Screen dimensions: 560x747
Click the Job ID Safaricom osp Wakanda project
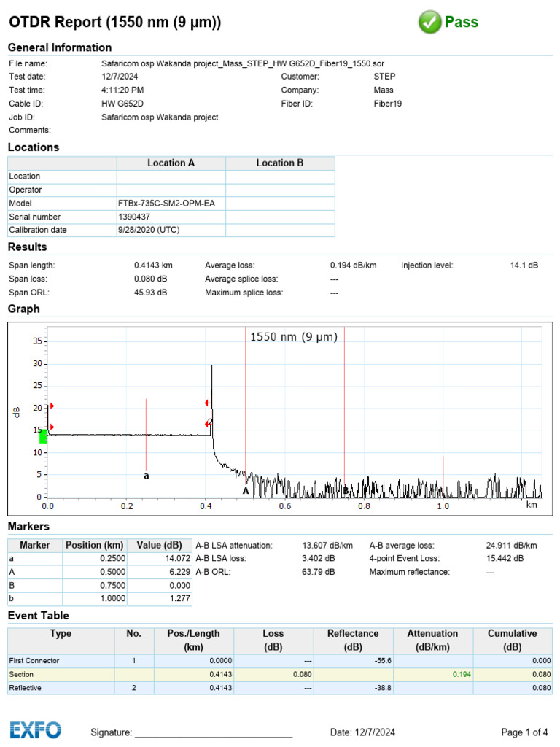click(160, 117)
